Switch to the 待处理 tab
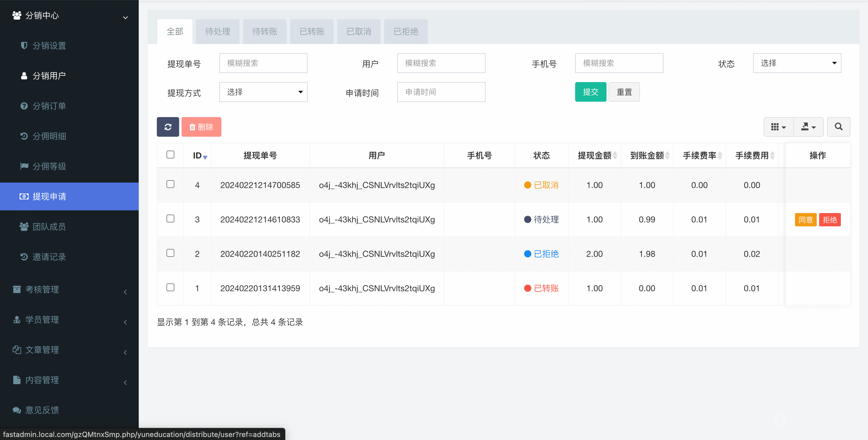The height and width of the screenshot is (440, 868). (218, 32)
